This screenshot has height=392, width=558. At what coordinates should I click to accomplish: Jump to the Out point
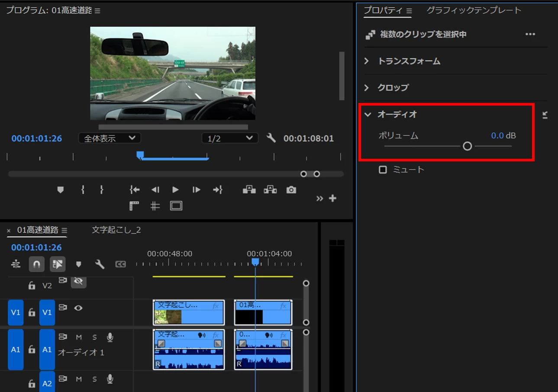(x=217, y=190)
